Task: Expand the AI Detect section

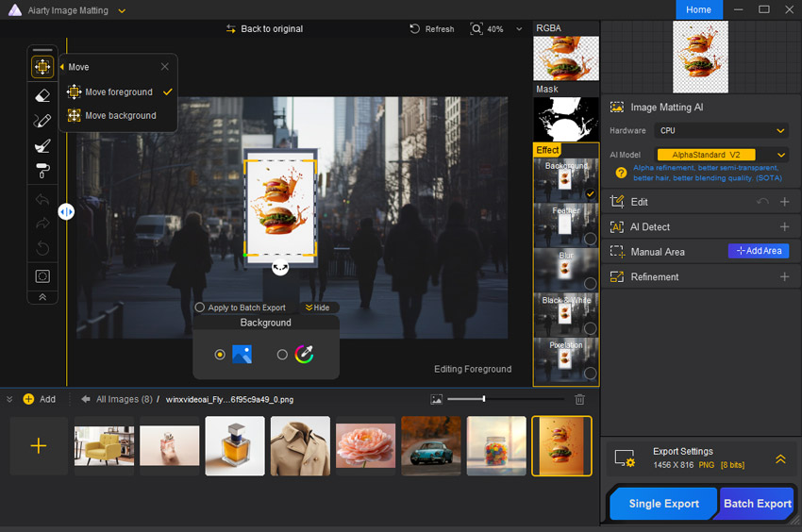Action: (785, 226)
